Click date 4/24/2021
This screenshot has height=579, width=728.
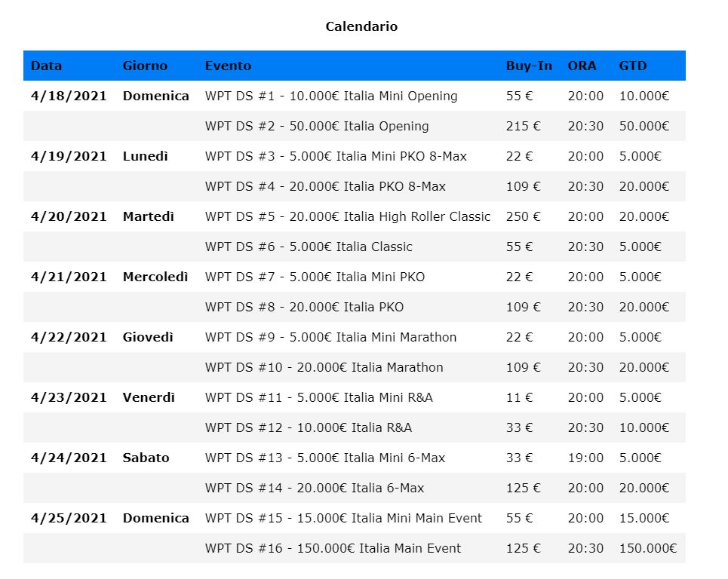click(x=69, y=458)
